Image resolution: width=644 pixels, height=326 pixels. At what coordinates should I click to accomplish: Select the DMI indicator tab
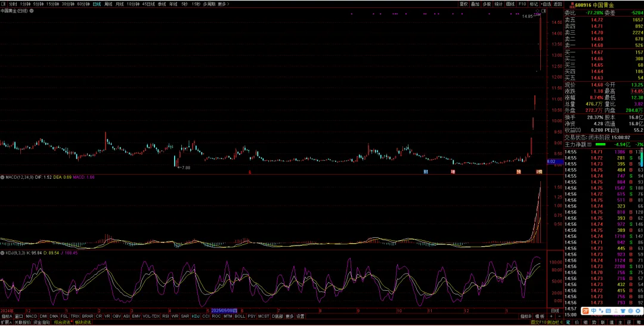43,316
